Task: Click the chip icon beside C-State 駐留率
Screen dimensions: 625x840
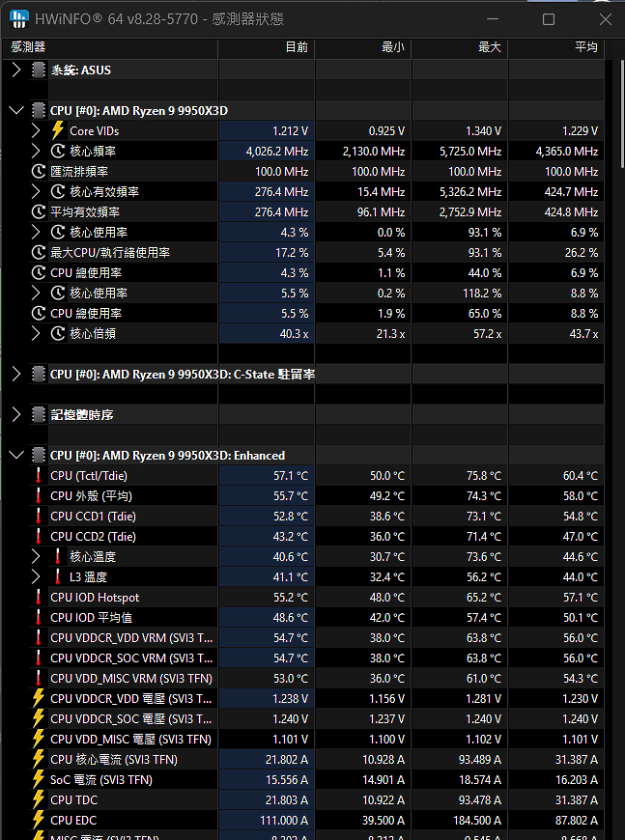Action: click(x=38, y=374)
